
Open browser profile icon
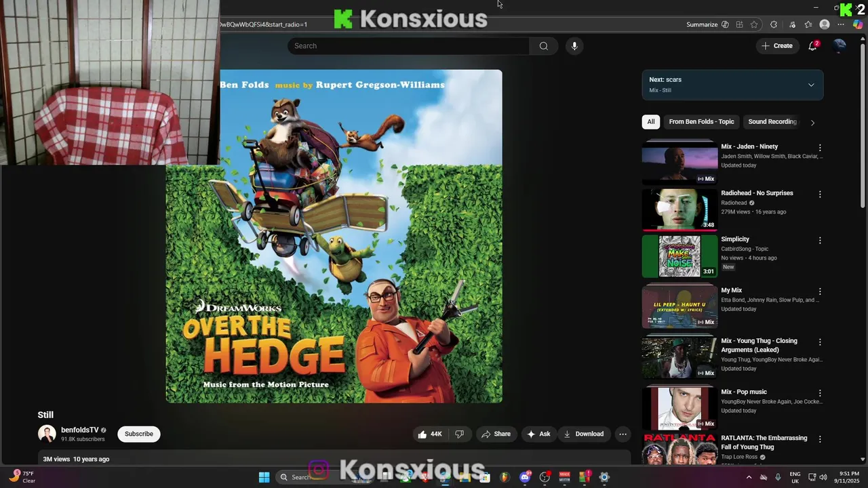[825, 24]
